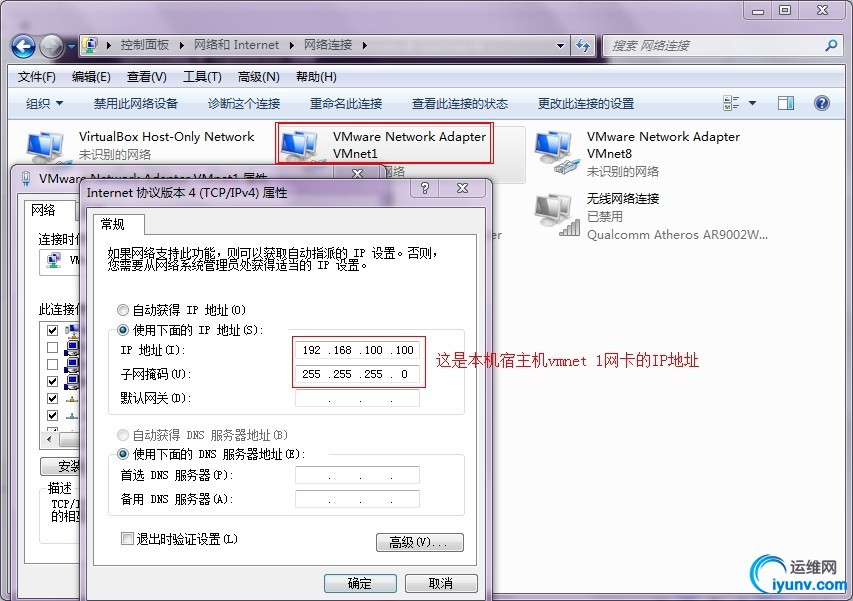Click the IP 地址 input field

(x=357, y=350)
